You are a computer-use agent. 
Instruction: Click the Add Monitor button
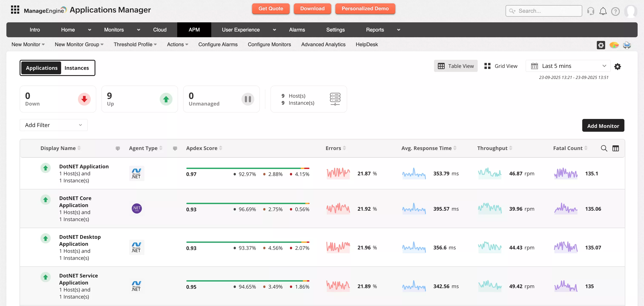pos(603,125)
